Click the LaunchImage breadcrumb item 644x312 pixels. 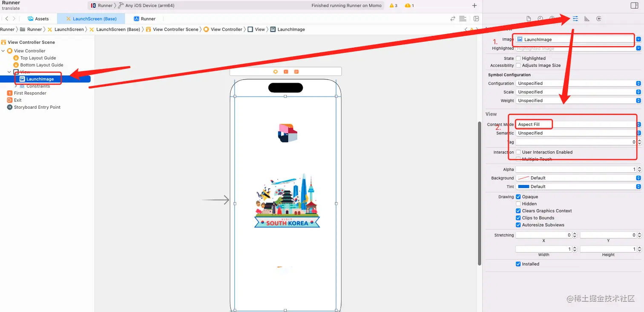287,29
